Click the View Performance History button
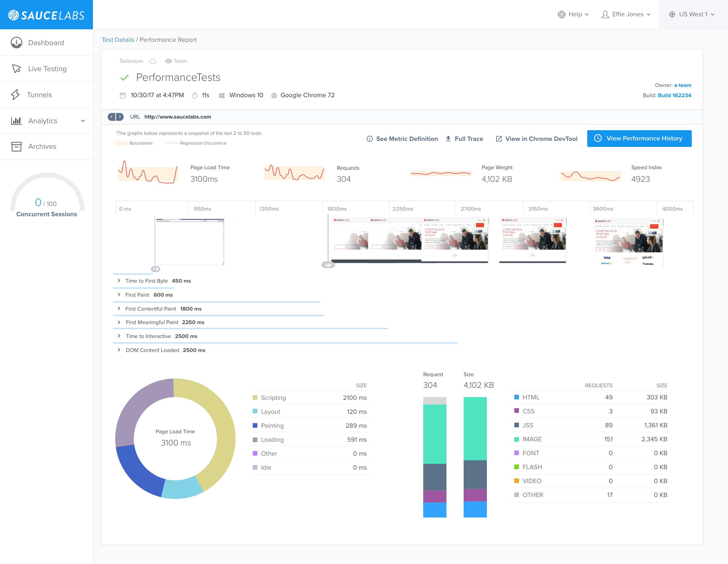Image resolution: width=728 pixels, height=564 pixels. 639,138
